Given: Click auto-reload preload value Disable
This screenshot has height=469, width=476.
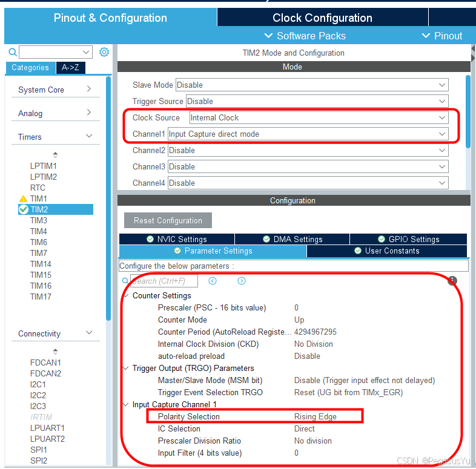Looking at the screenshot, I should pyautogui.click(x=307, y=356).
